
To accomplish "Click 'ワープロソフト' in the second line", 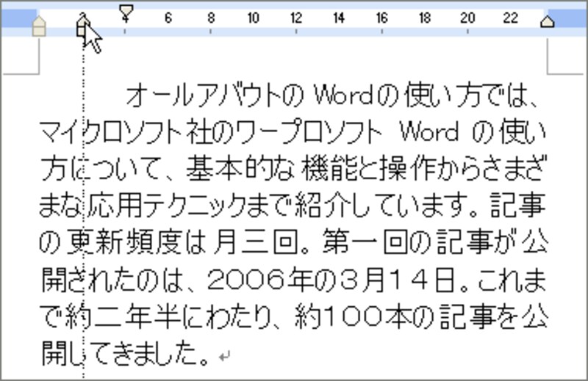I will [309, 132].
